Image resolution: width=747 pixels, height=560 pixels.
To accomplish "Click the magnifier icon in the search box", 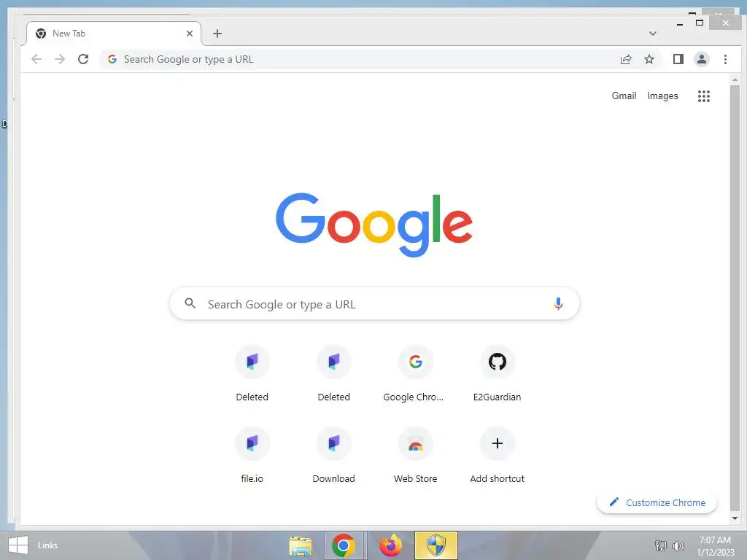I will click(x=190, y=303).
